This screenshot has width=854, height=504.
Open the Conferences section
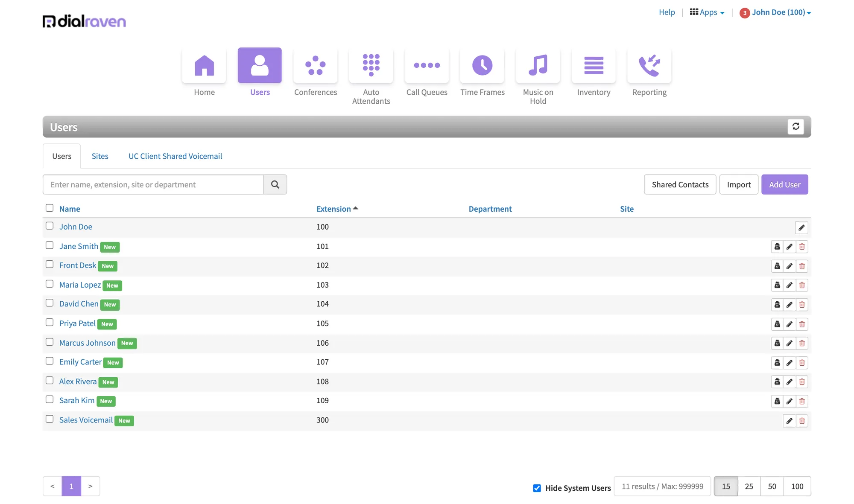[x=316, y=73]
